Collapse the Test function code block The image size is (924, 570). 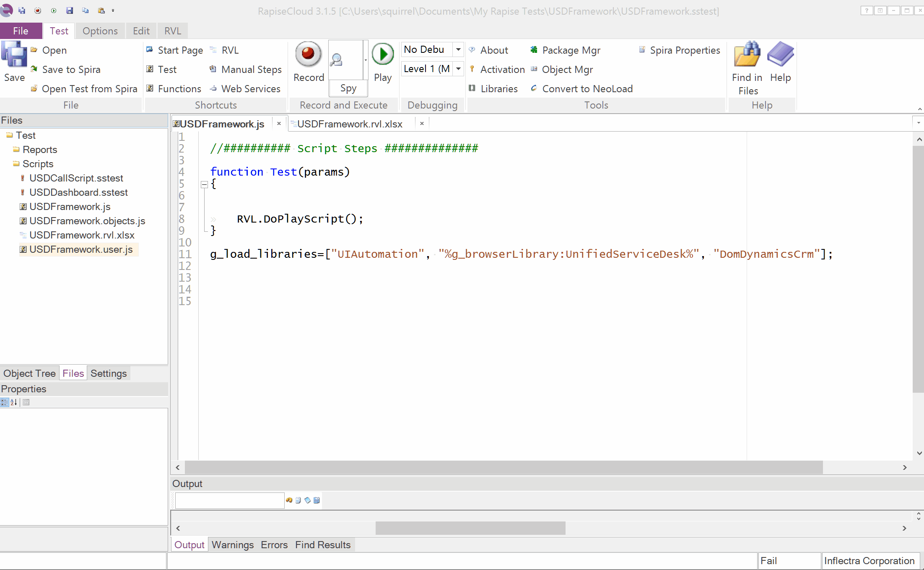[x=204, y=184]
